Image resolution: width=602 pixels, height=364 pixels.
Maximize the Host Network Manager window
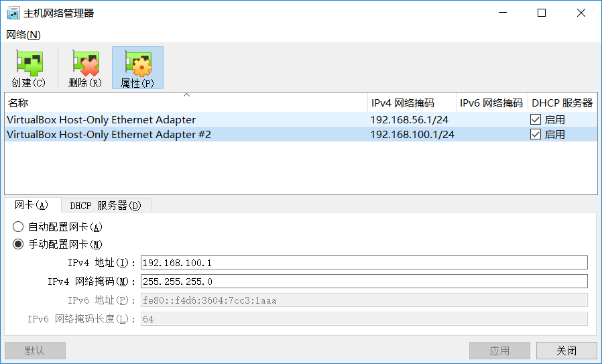(x=542, y=13)
